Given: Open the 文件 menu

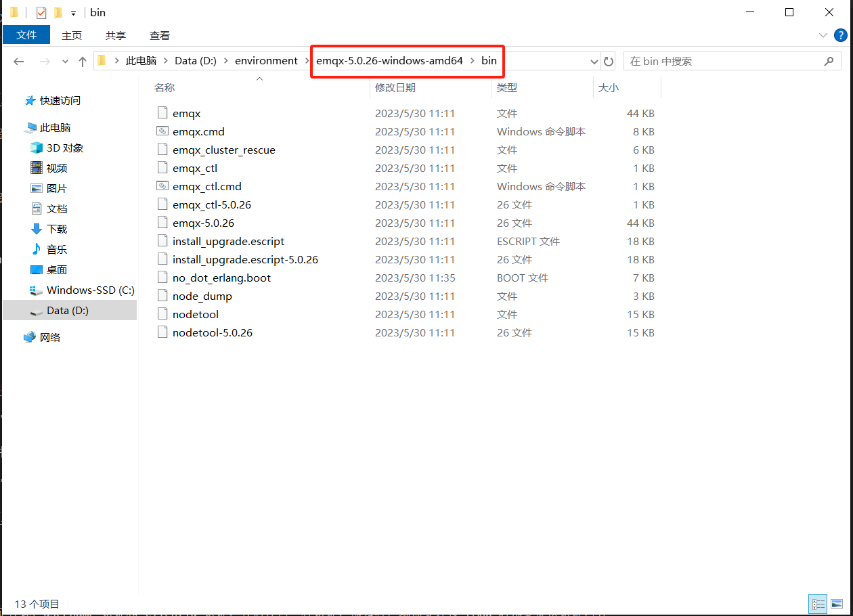Looking at the screenshot, I should [x=26, y=35].
